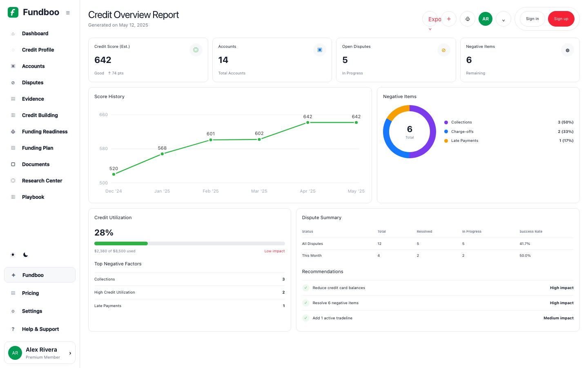Click the Disputes sidebar icon
588x368 pixels.
click(x=13, y=83)
